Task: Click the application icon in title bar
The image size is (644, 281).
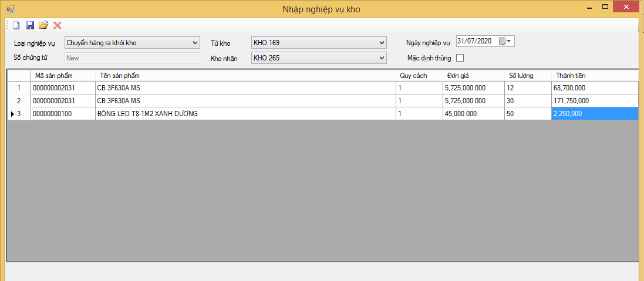Action: point(10,9)
